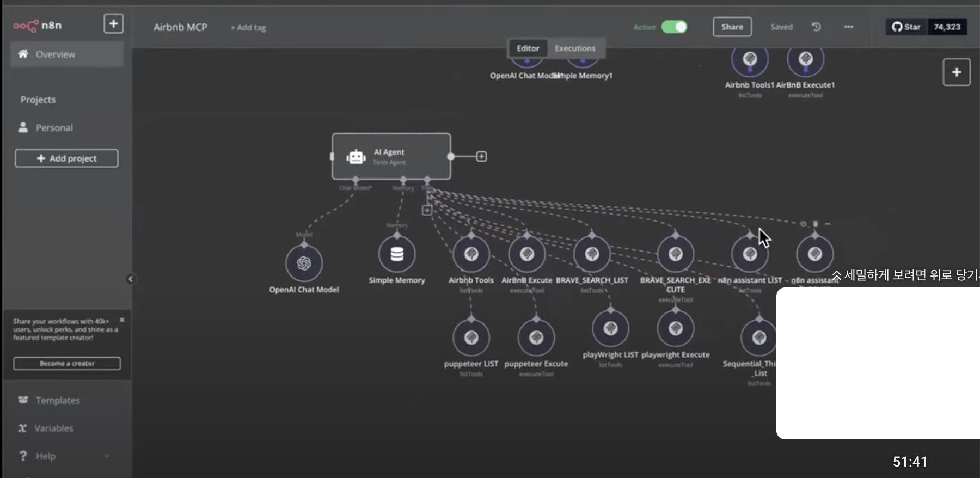Select the AirBnB Excute node
The width and height of the screenshot is (980, 478).
(x=527, y=254)
